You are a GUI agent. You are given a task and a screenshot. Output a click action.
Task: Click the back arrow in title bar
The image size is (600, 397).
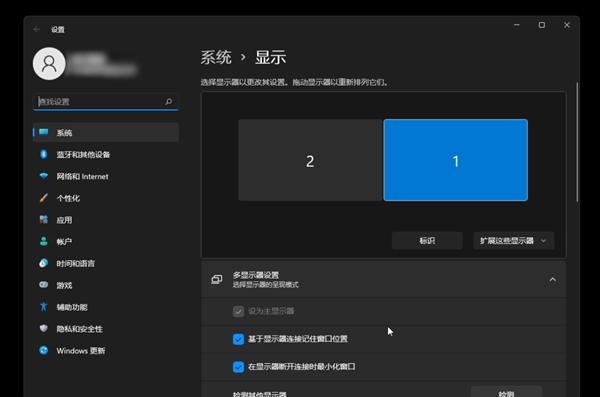(x=37, y=29)
